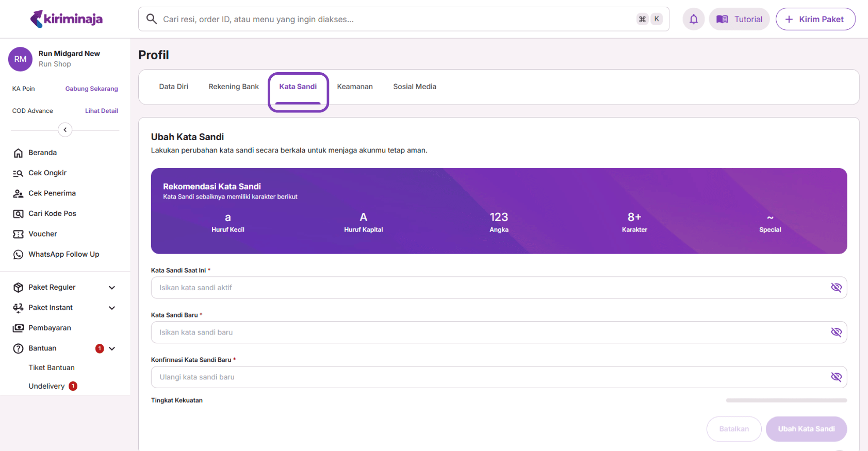Focus the top search bar field
868x451 pixels.
pyautogui.click(x=392, y=19)
